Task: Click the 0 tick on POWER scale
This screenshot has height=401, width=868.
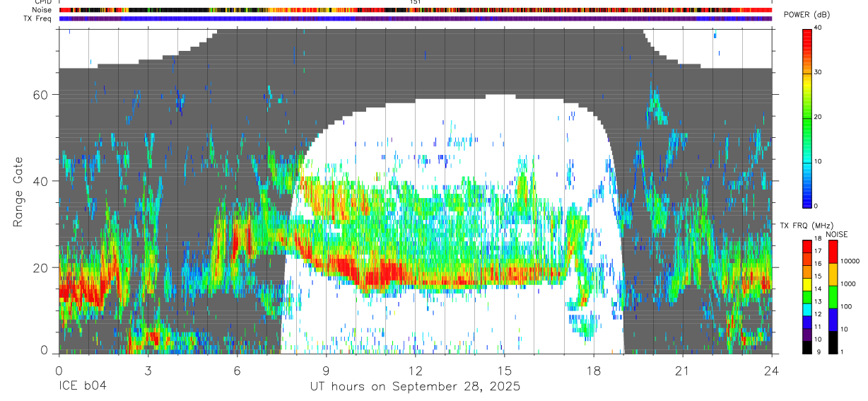Action: 816,206
